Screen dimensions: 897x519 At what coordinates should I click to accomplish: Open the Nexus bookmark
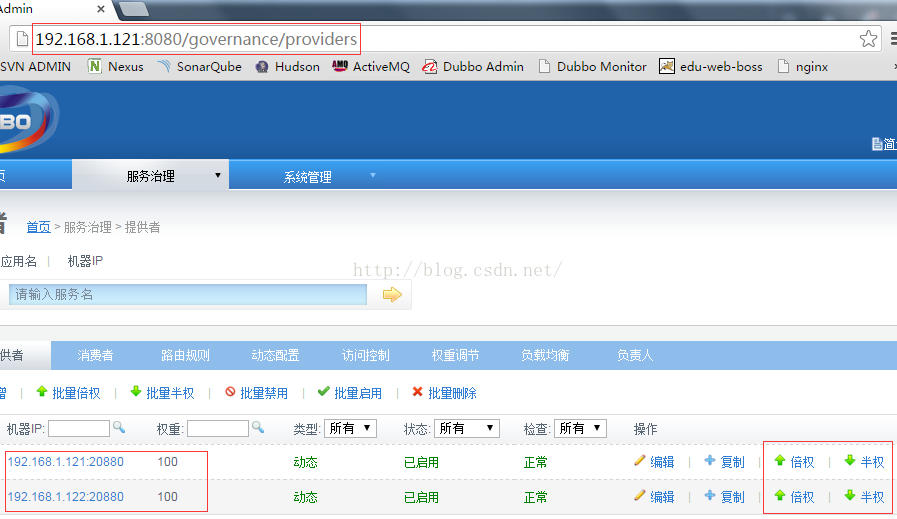(116, 66)
